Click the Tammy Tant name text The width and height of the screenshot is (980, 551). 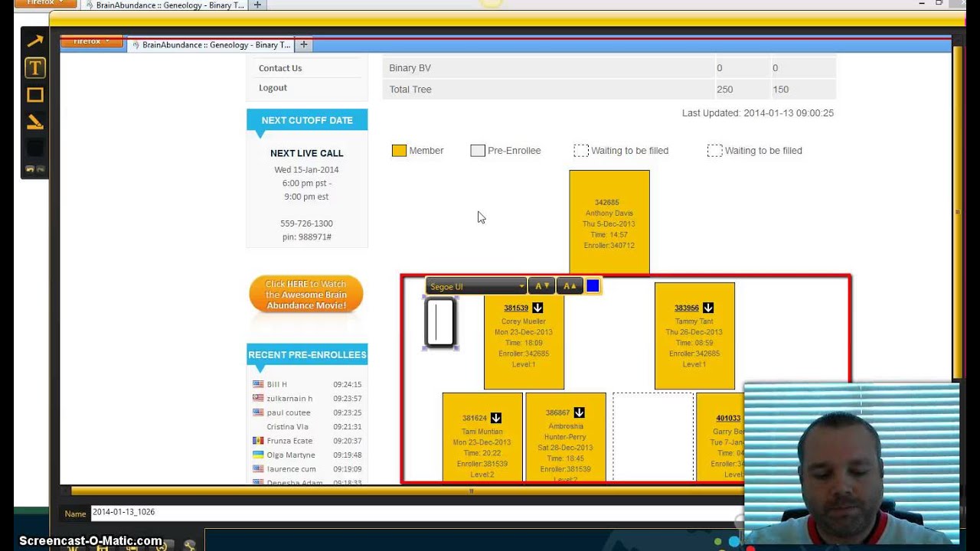pos(694,321)
